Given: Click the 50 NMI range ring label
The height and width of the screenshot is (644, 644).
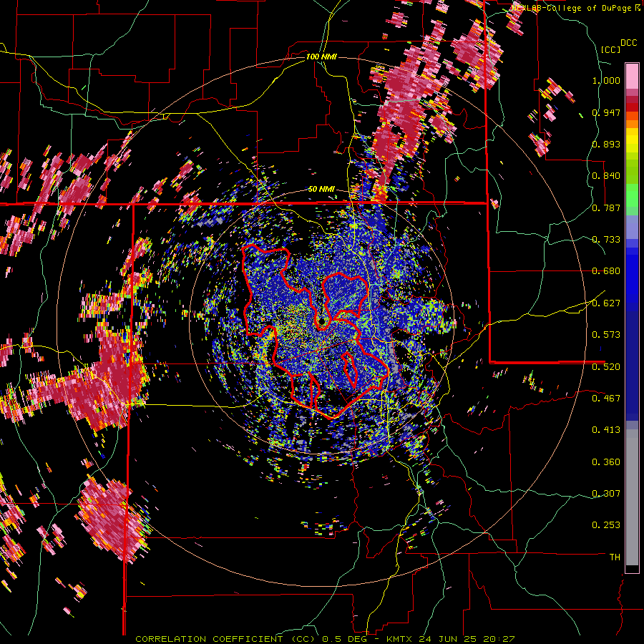Looking at the screenshot, I should tap(321, 190).
